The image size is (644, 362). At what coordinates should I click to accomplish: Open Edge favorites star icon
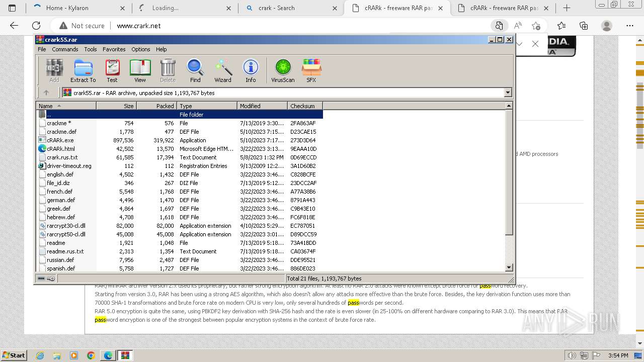coord(561,26)
